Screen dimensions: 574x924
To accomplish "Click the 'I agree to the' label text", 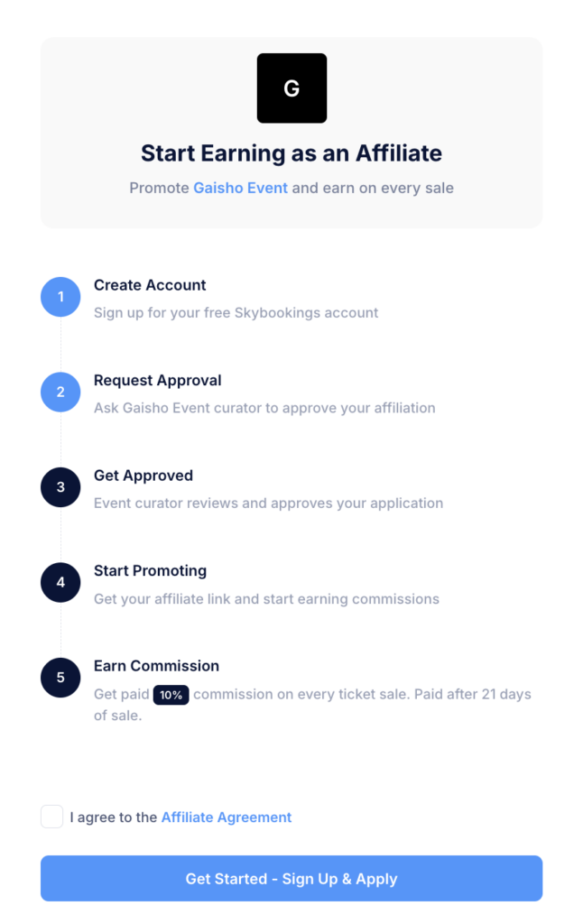I will pos(114,818).
